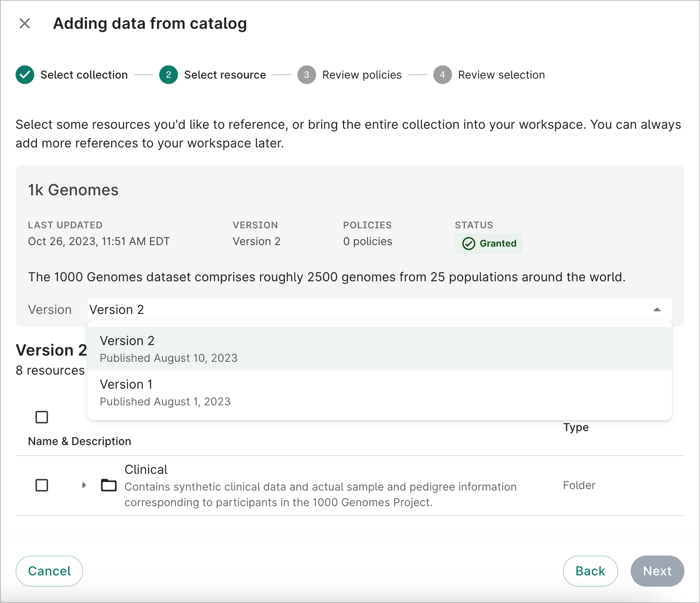Check the select-all resources checkbox
Screen dimensions: 700x603
(42, 417)
